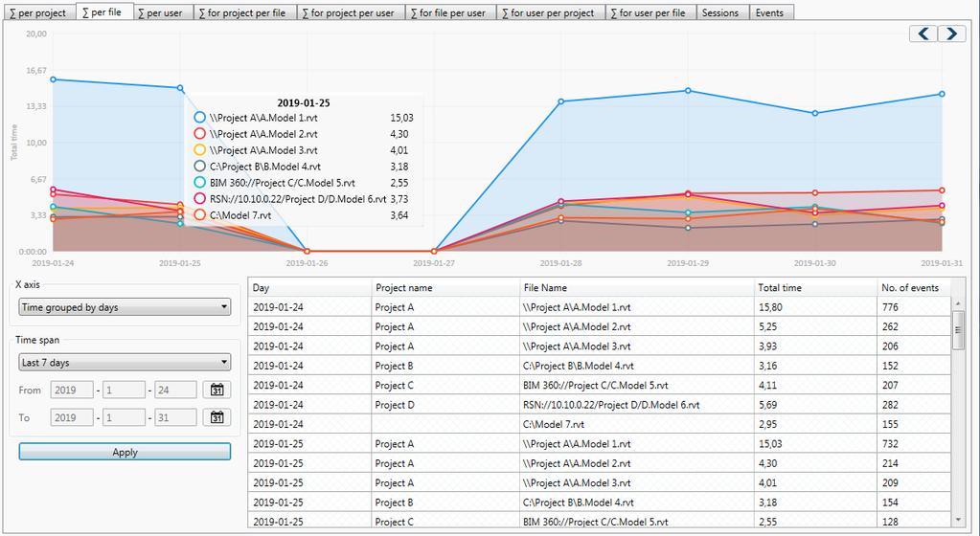Click the To year field 2019
Viewport: 980px width, 536px height.
(x=72, y=417)
